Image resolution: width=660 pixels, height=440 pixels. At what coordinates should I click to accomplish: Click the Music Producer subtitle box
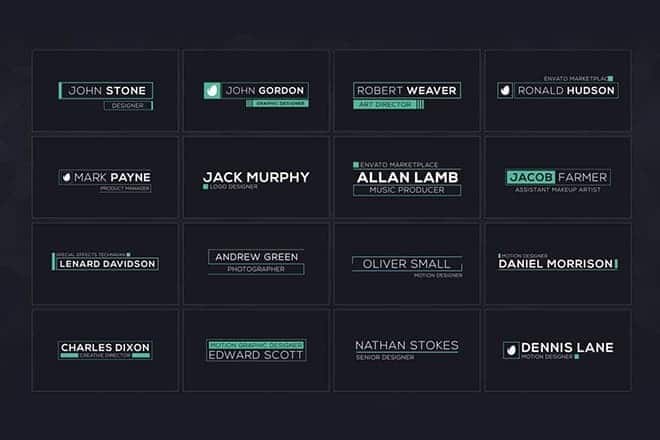pos(407,190)
